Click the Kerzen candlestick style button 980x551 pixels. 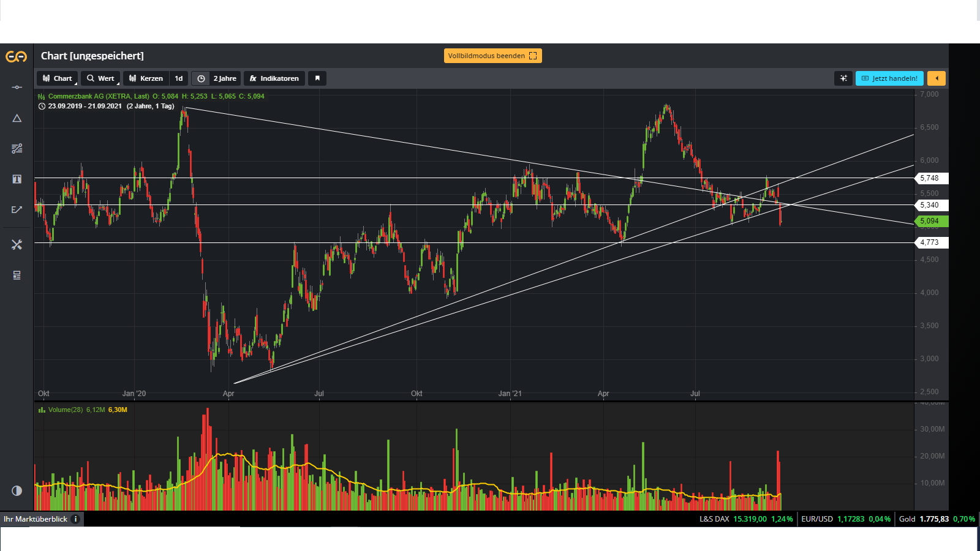click(146, 78)
